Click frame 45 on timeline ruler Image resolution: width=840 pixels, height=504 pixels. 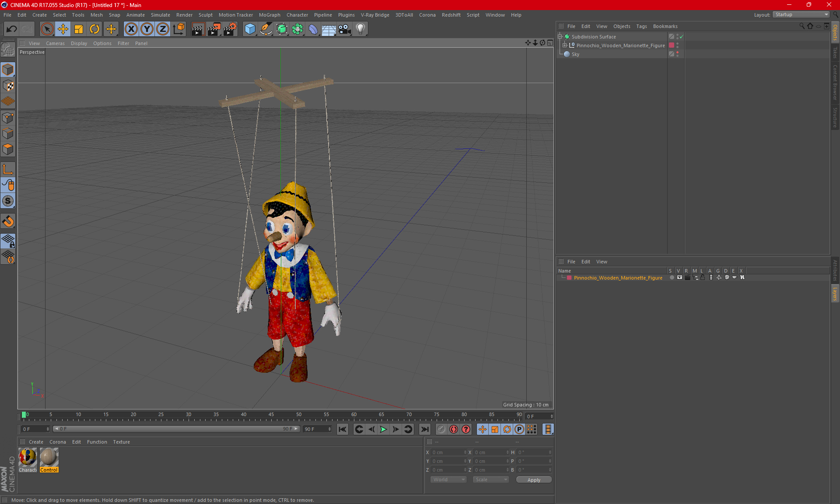271,416
